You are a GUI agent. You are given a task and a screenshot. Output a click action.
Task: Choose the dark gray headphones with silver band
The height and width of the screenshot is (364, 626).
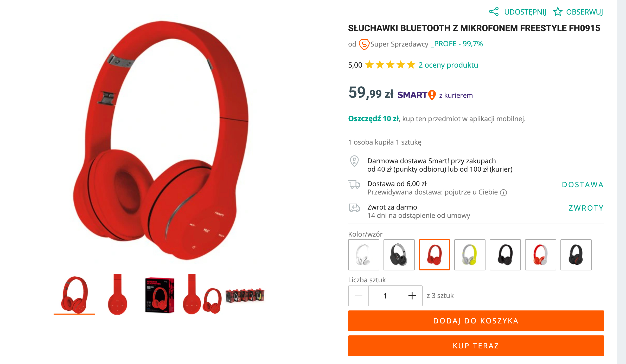[399, 255]
